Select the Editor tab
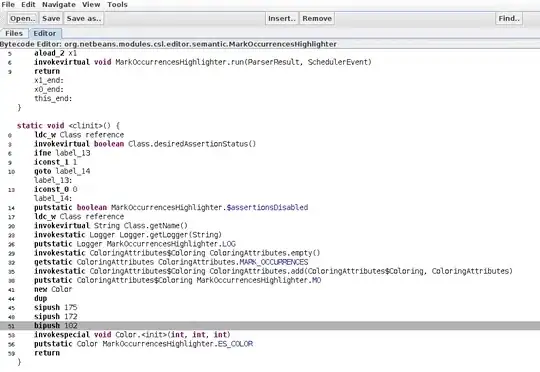The width and height of the screenshot is (540, 372). pos(45,33)
